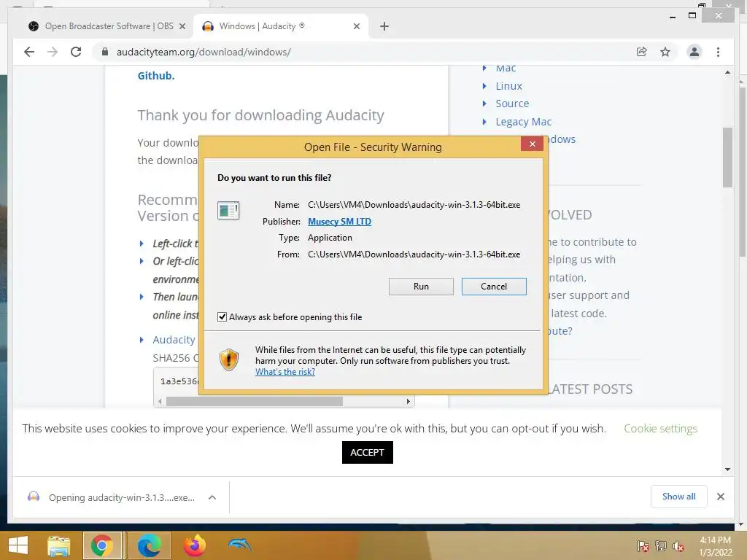Click the Chrome taskbar icon
The image size is (747, 560).
tap(102, 545)
